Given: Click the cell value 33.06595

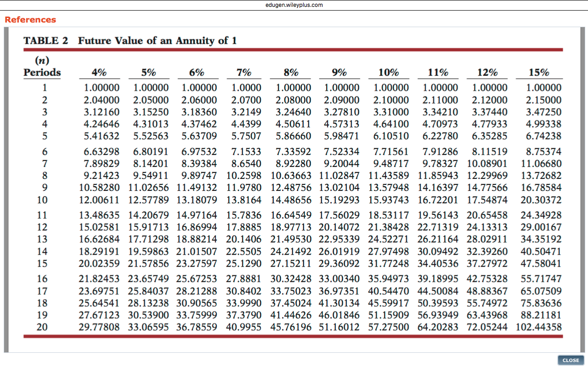Looking at the screenshot, I should point(148,328).
